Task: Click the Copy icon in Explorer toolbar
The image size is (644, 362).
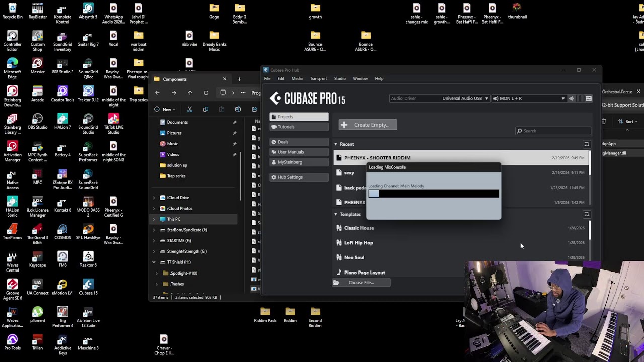Action: 206,109
